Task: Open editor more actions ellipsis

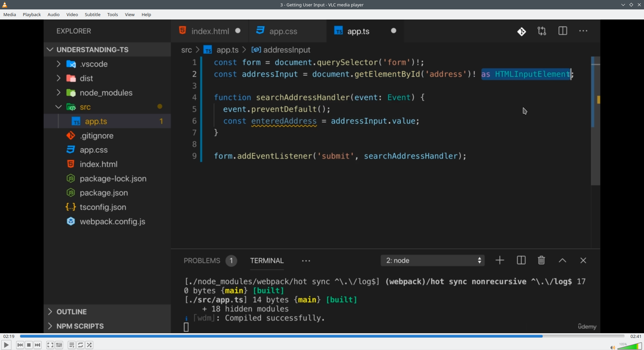Action: pyautogui.click(x=583, y=31)
